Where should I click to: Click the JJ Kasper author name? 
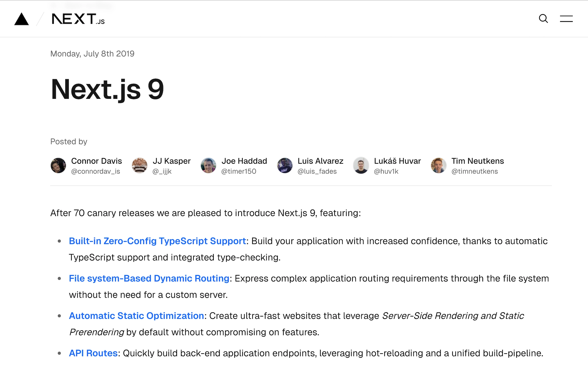click(172, 161)
